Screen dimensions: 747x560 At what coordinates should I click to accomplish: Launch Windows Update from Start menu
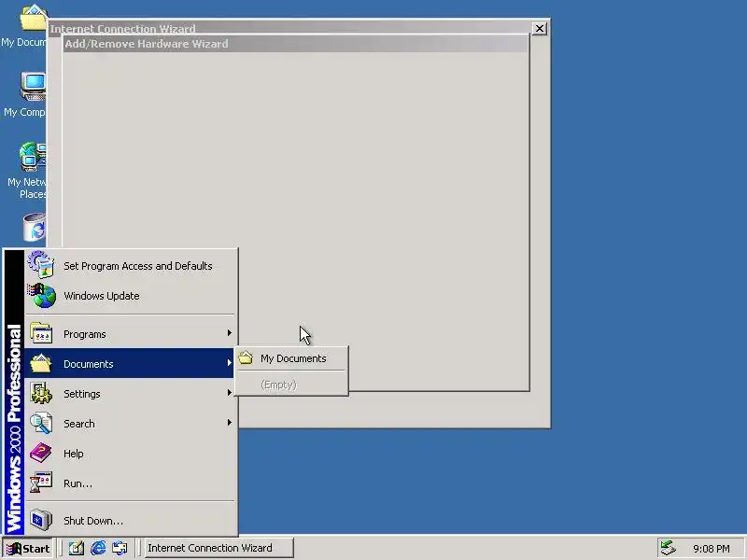click(x=129, y=296)
